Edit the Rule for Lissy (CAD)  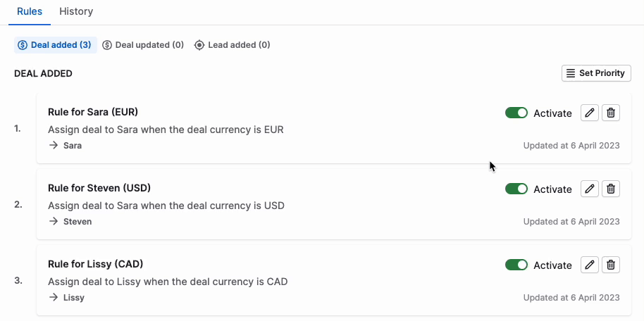coord(589,265)
